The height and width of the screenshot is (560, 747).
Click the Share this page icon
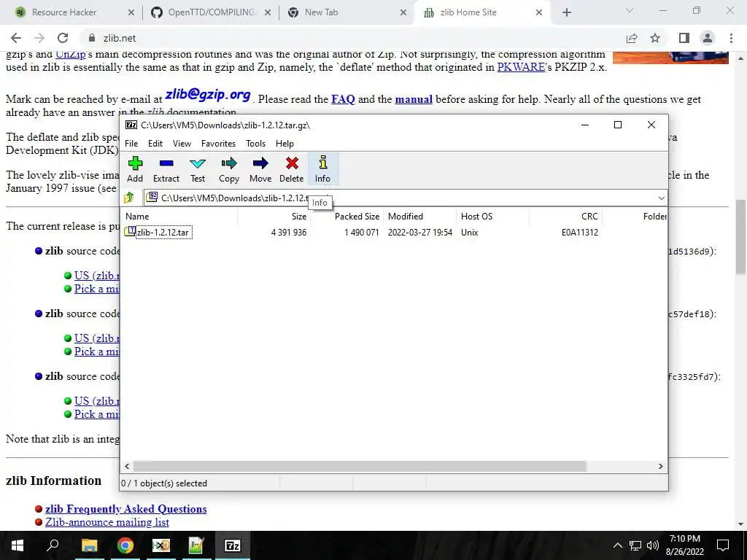(632, 38)
